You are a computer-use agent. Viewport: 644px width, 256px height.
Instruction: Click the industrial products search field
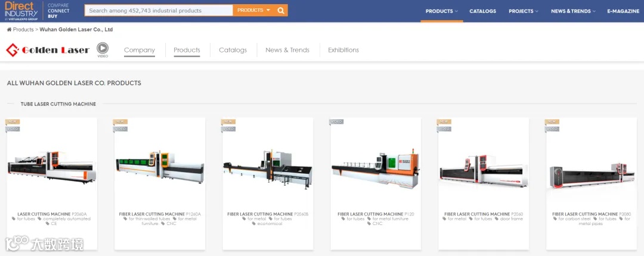(x=159, y=10)
